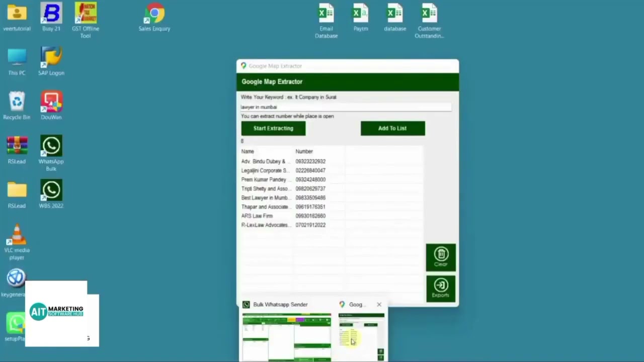This screenshot has height=362, width=644.
Task: Click phone number 09930182660
Action: click(x=310, y=216)
